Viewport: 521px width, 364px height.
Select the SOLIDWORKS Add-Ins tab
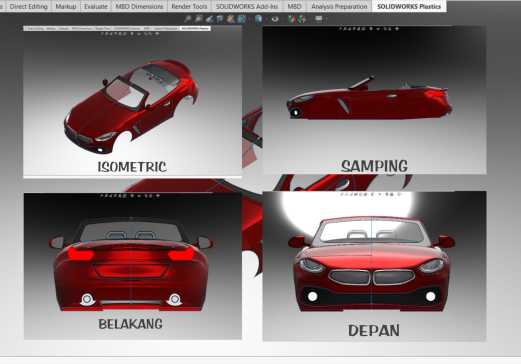(x=247, y=6)
